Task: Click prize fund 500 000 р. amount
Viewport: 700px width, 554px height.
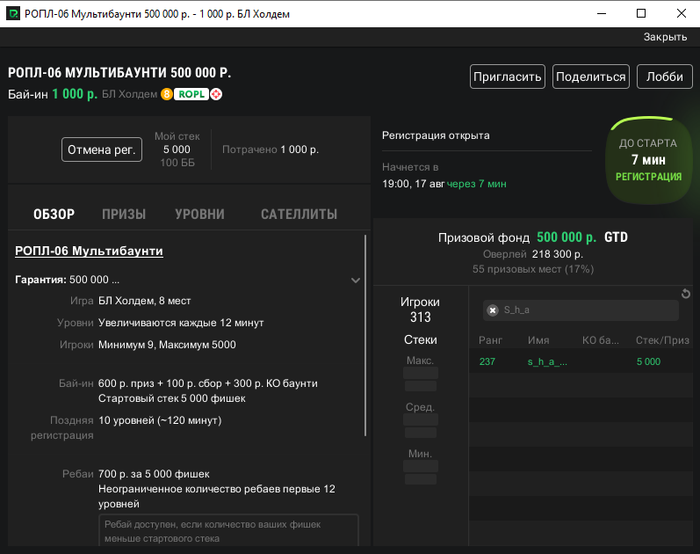Action: coord(566,237)
